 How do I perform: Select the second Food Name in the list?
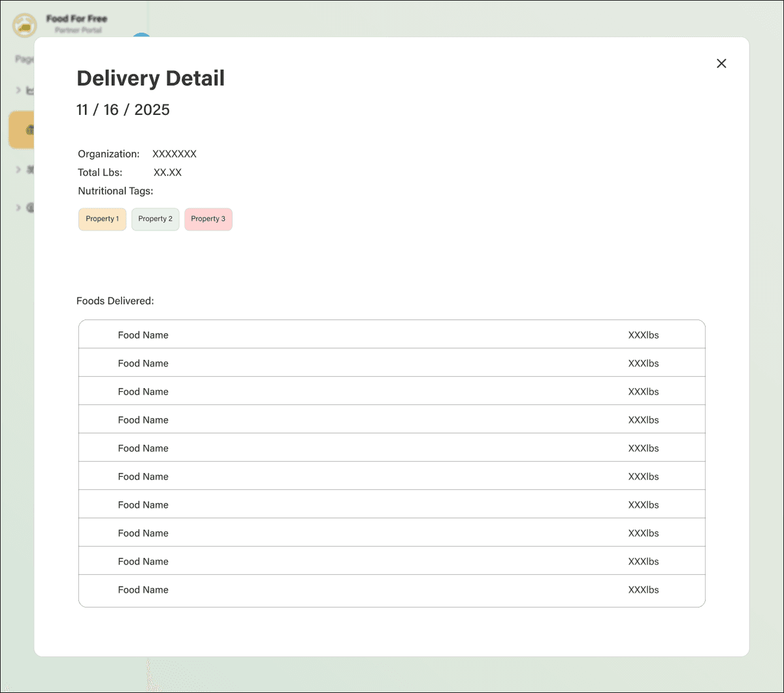point(143,363)
